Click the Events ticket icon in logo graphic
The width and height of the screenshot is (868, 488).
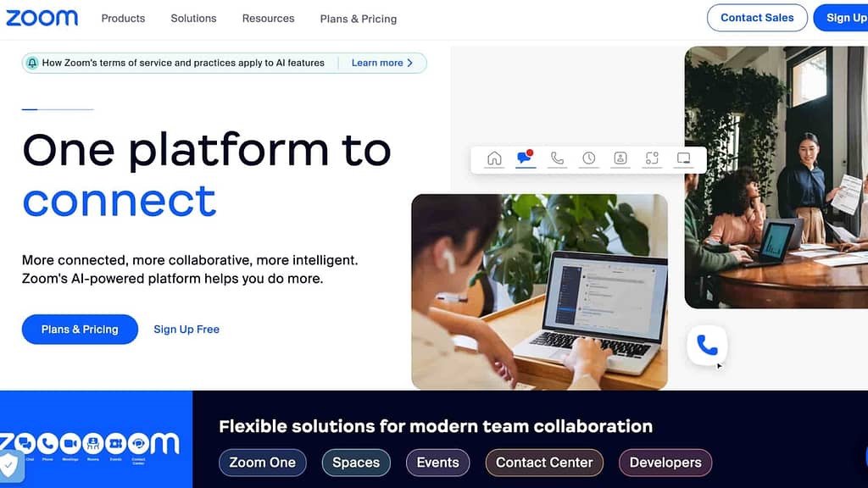point(115,443)
